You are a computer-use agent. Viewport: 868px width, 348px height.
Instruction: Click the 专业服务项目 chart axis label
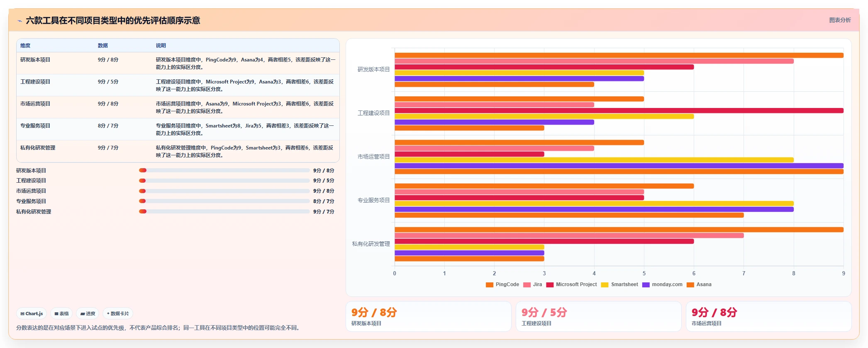[x=374, y=201]
